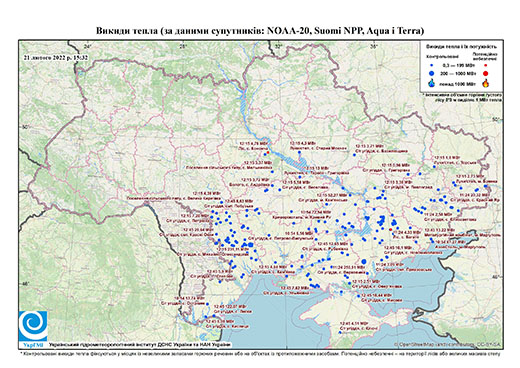The image size is (520, 368).
Task: Click the red marker near the 4,33 МВт label
Action: tap(391, 229)
